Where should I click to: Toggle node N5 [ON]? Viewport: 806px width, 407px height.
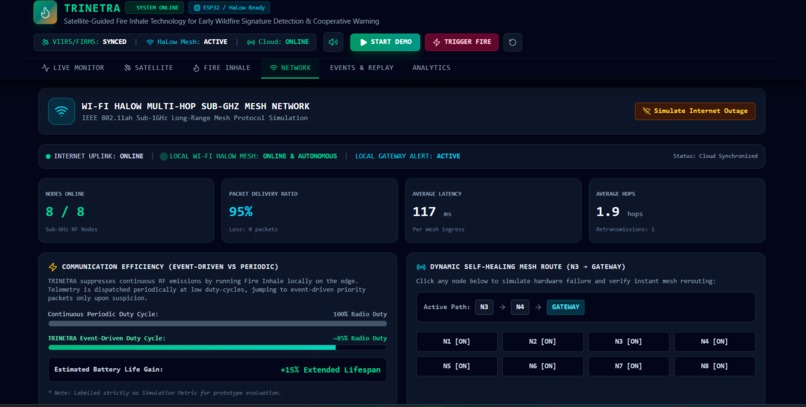(x=457, y=366)
